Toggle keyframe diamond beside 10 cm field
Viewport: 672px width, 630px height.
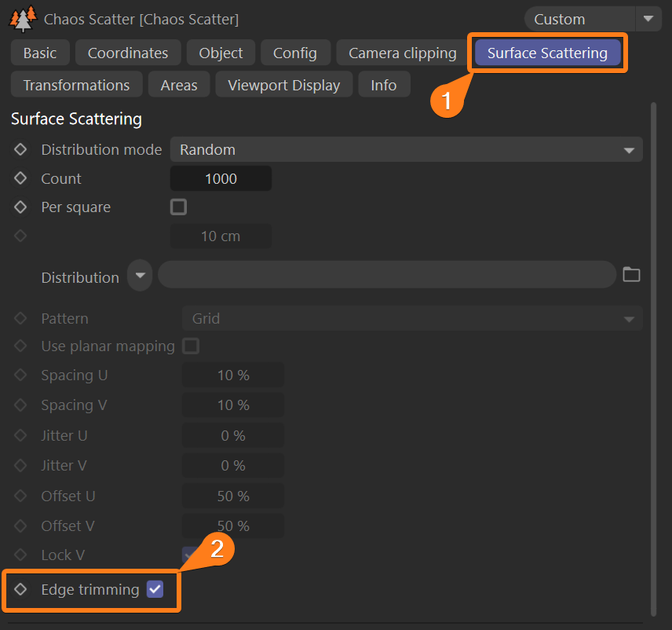click(20, 236)
